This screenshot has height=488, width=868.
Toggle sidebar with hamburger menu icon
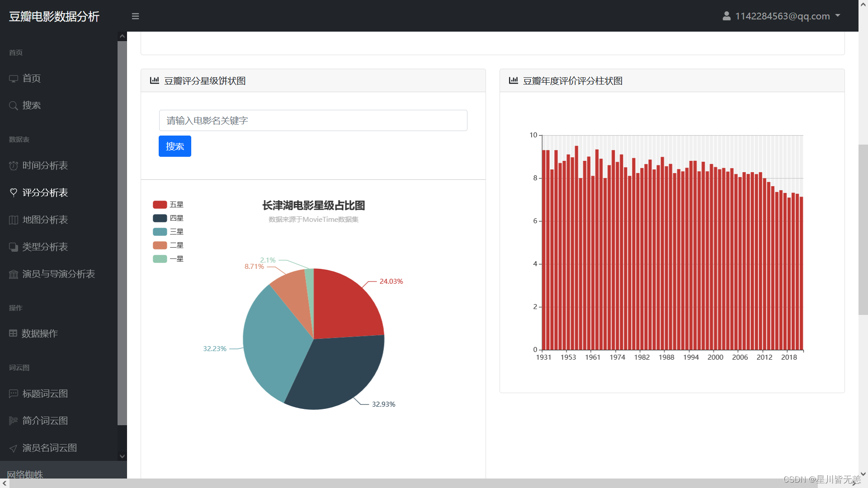(135, 16)
